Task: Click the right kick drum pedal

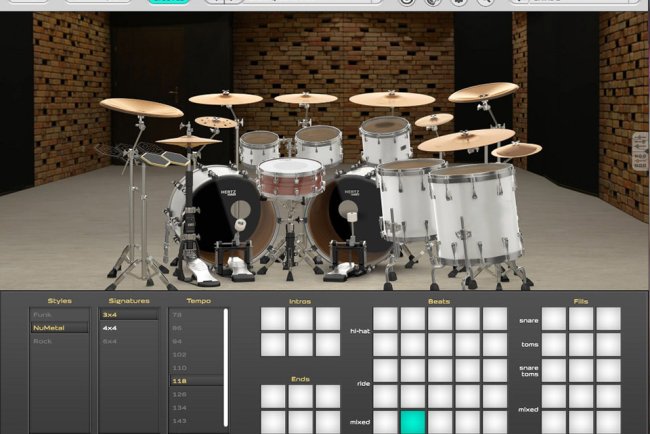Action: tap(341, 272)
